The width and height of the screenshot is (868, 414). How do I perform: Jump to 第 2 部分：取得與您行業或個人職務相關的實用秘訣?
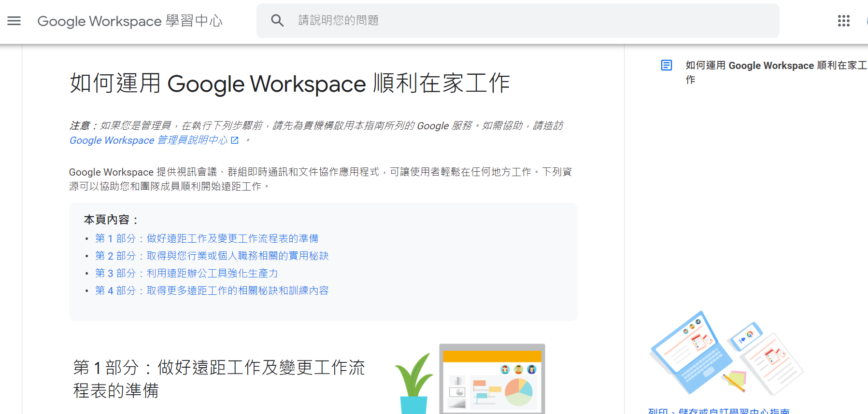coord(212,256)
